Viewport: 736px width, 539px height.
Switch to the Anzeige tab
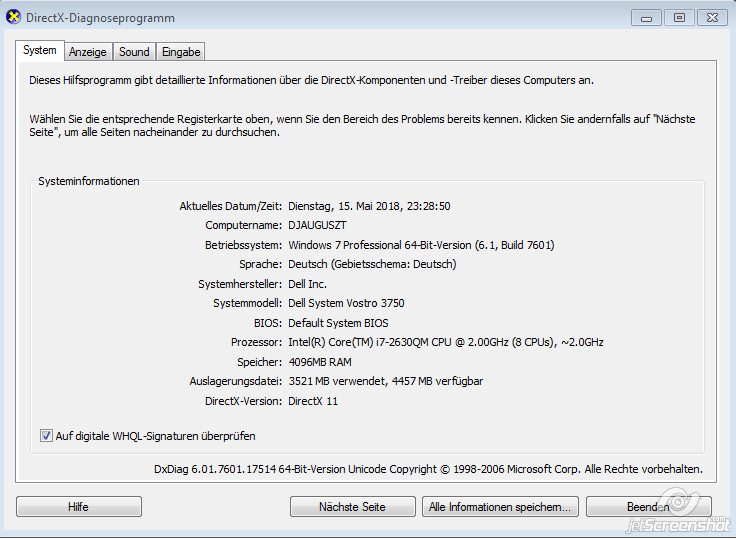click(x=88, y=52)
